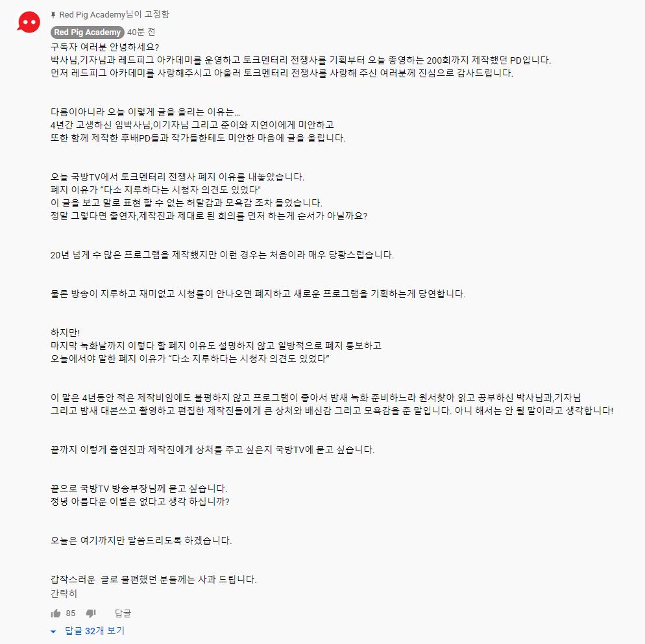The image size is (645, 644).
Task: Reply to the comment using '답글'
Action: [x=123, y=613]
